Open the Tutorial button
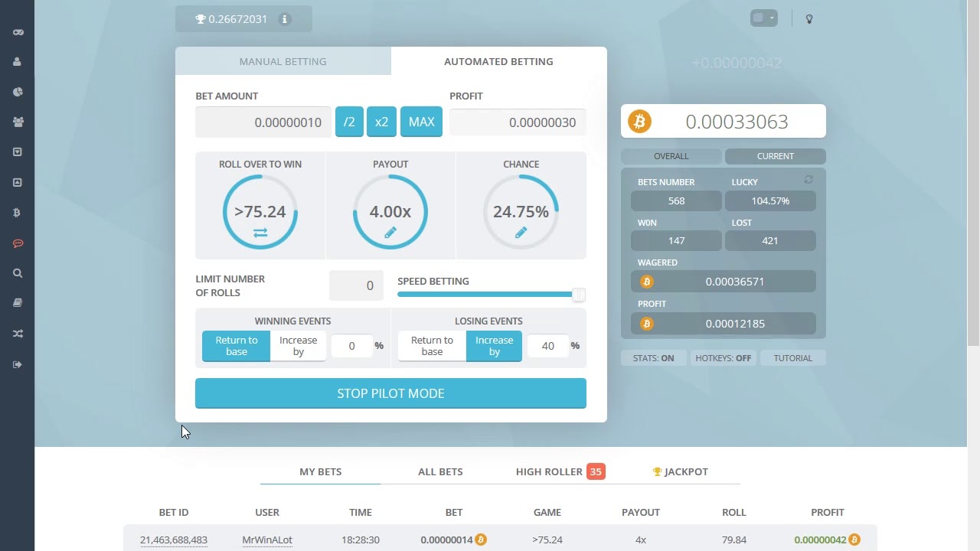 (793, 358)
